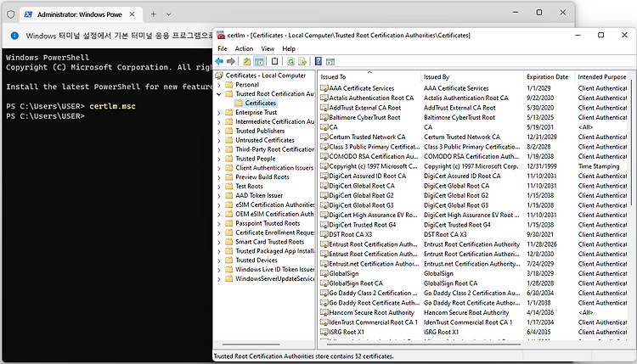This screenshot has width=637, height=364.
Task: Refresh the certificate list via toolbar icon
Action: pyautogui.click(x=290, y=61)
